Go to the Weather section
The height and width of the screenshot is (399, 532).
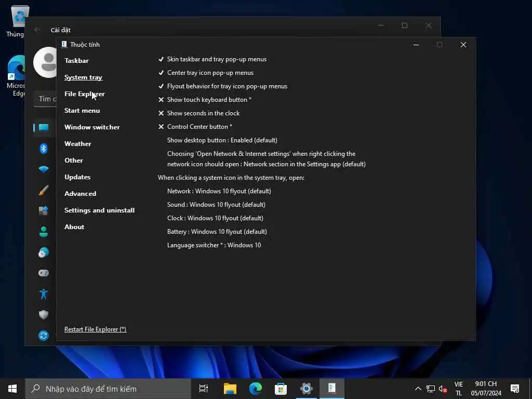click(x=78, y=144)
